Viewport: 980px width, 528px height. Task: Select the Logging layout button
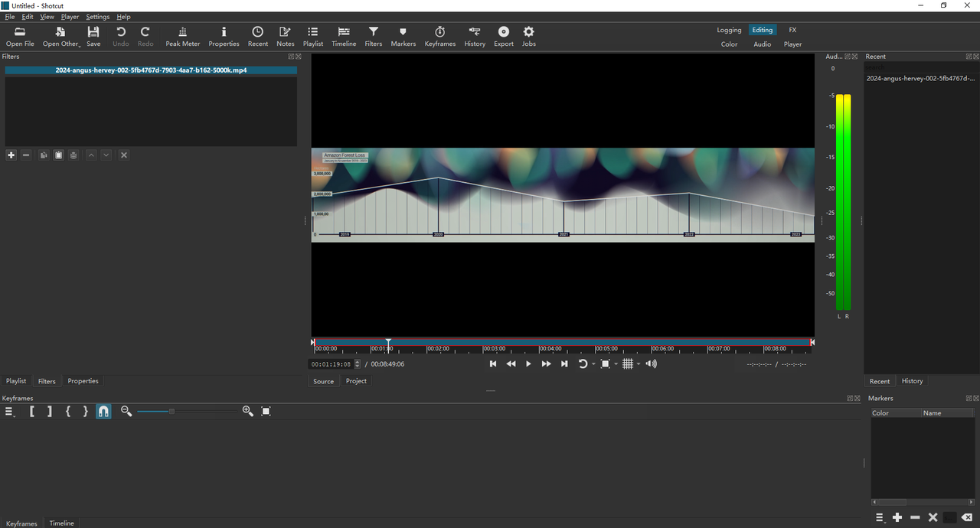point(729,31)
